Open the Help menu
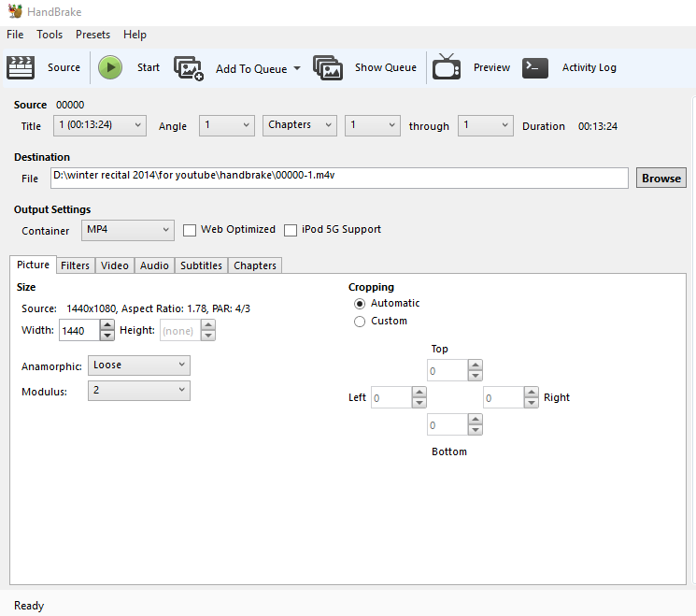 point(135,35)
